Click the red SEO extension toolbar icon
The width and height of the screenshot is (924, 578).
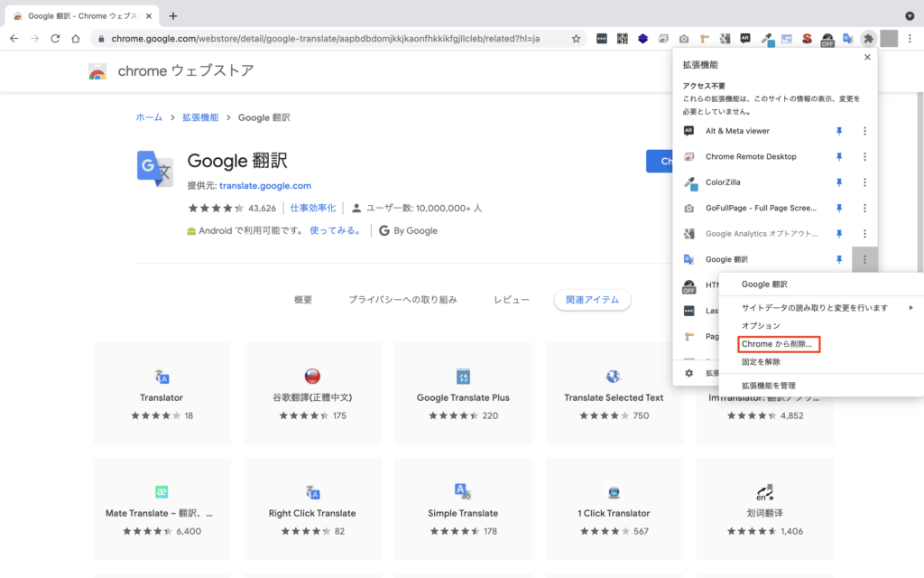(x=808, y=39)
